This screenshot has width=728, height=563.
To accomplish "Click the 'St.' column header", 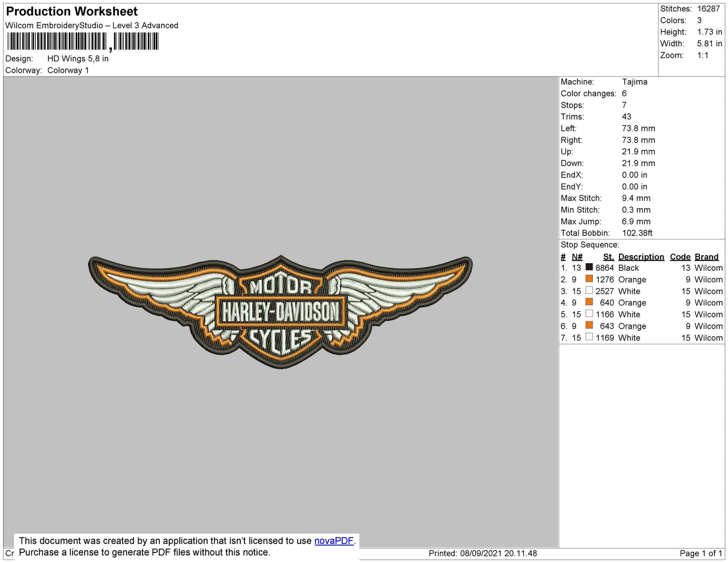I will (x=609, y=257).
